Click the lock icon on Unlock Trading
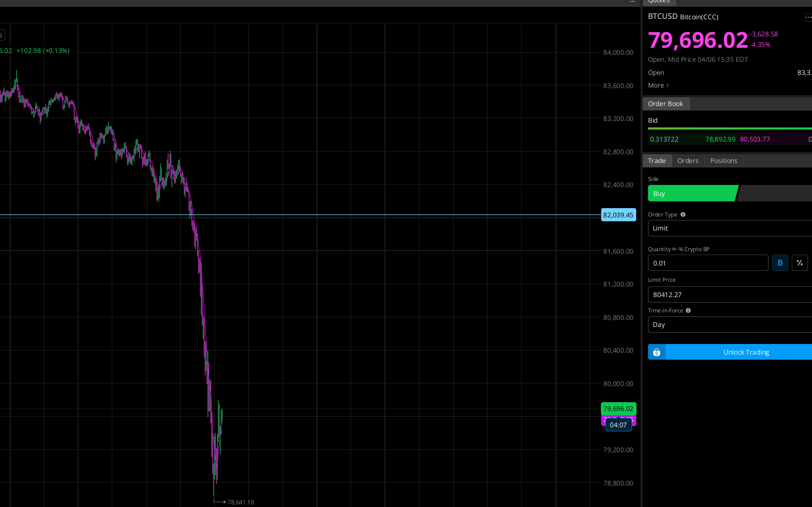 tap(657, 352)
